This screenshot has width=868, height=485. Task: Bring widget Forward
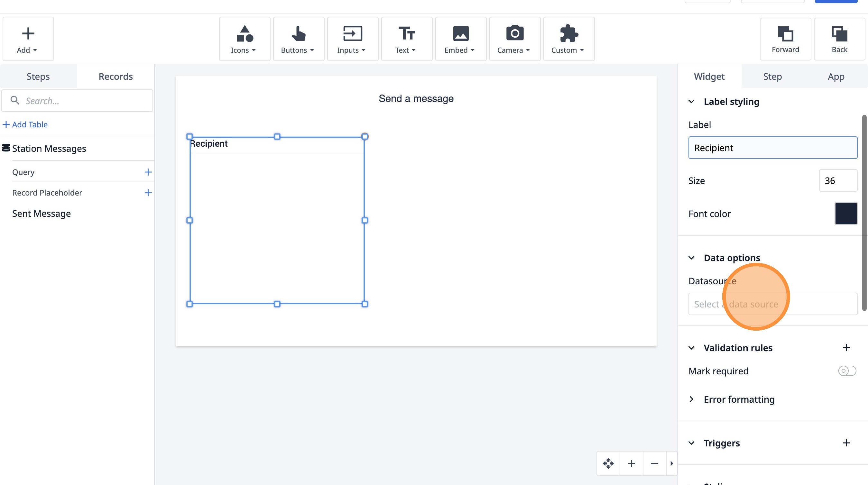coord(785,39)
